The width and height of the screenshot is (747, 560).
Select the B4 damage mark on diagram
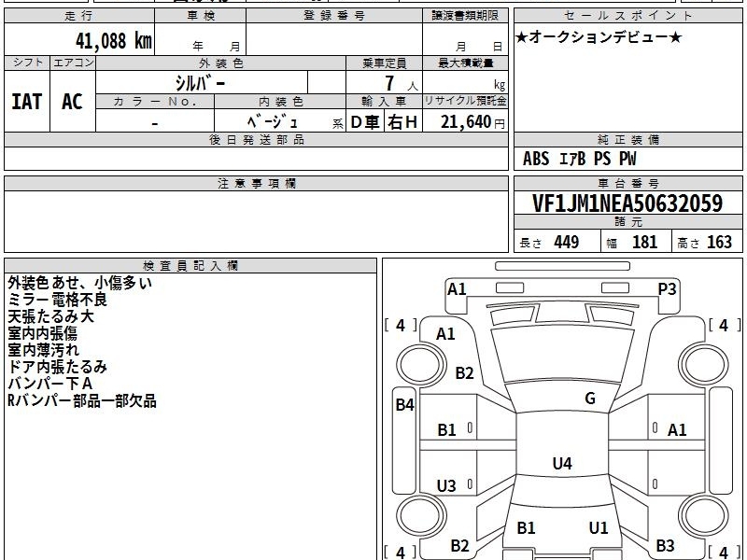(x=405, y=405)
